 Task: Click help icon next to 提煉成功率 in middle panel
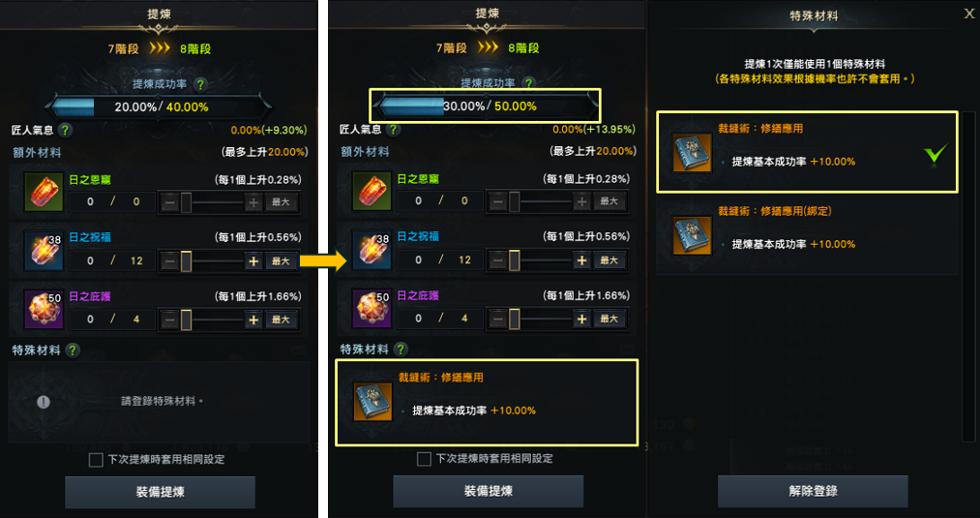[x=529, y=83]
